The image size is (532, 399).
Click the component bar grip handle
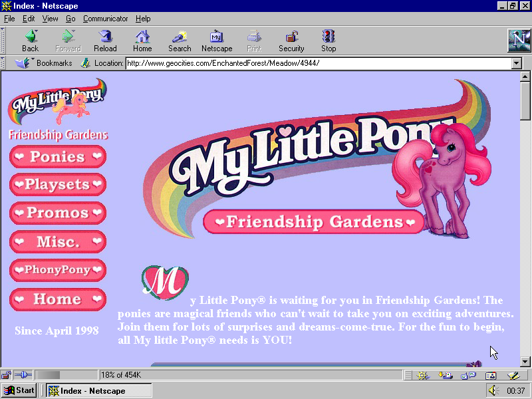pos(408,375)
